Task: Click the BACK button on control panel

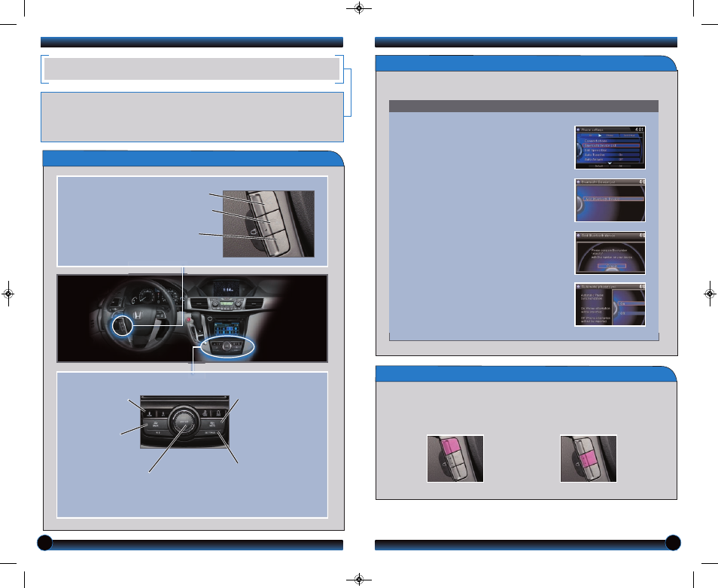Action: [x=156, y=424]
